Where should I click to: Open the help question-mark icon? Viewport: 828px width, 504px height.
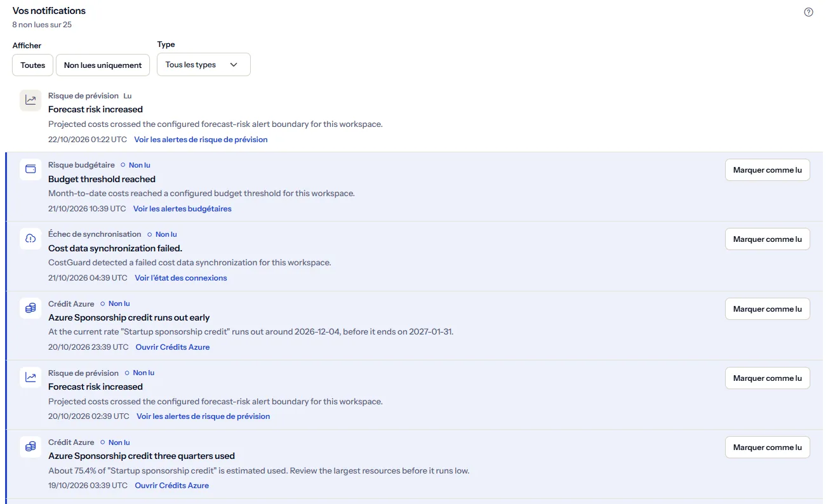[808, 12]
